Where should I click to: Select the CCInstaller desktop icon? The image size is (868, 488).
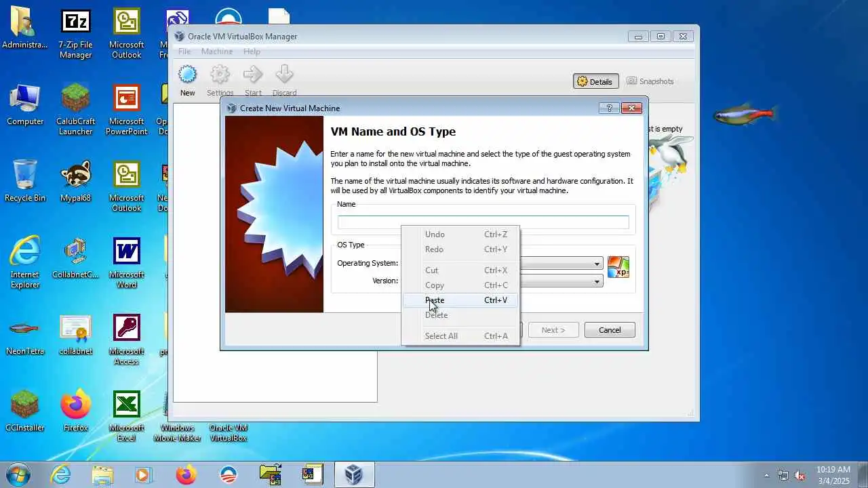[25, 411]
